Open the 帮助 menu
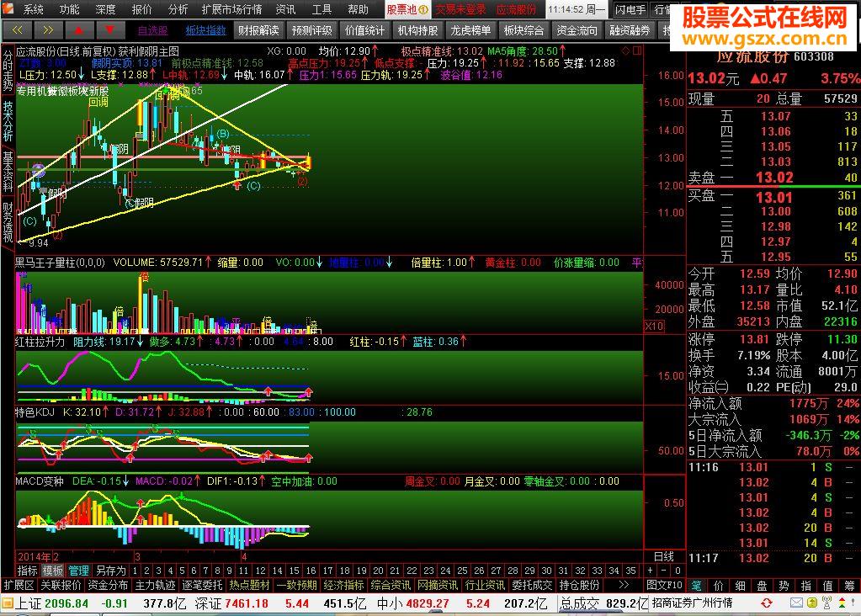 [358, 9]
